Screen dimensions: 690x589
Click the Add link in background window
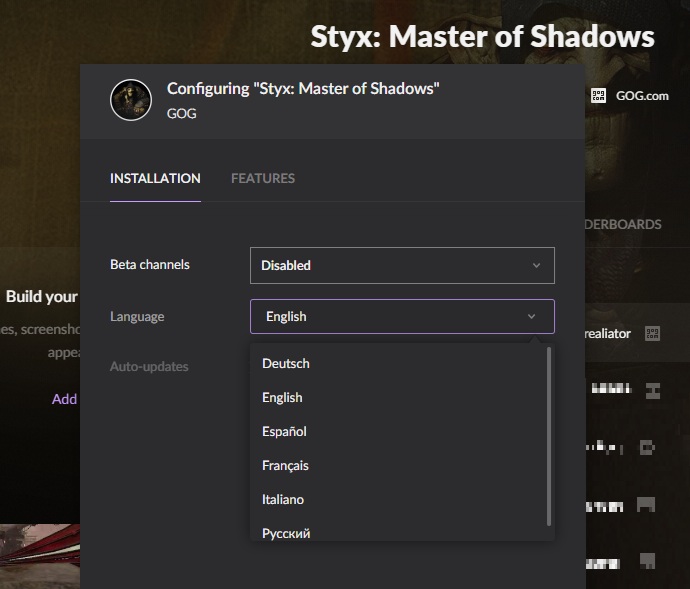(x=64, y=399)
